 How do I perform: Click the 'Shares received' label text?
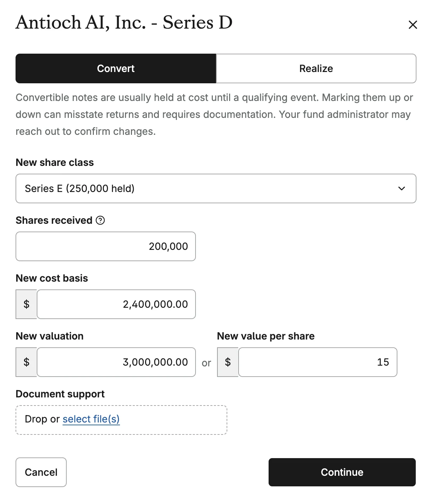[54, 220]
